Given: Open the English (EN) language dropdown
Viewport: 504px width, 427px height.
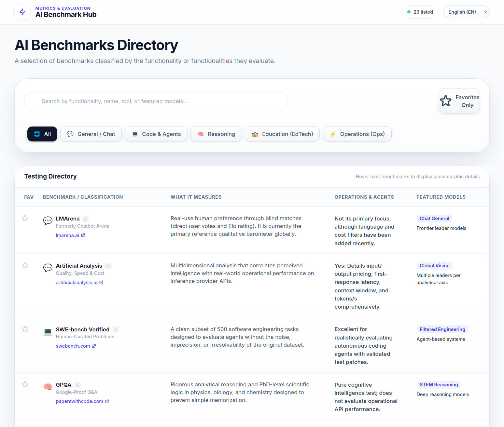Looking at the screenshot, I should pos(466,12).
